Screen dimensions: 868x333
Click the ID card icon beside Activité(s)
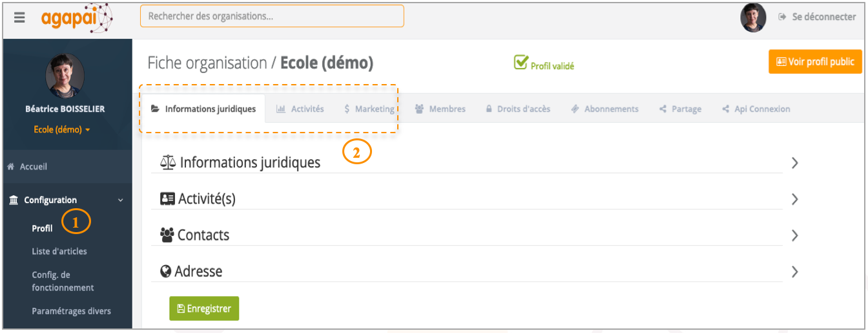pyautogui.click(x=168, y=199)
